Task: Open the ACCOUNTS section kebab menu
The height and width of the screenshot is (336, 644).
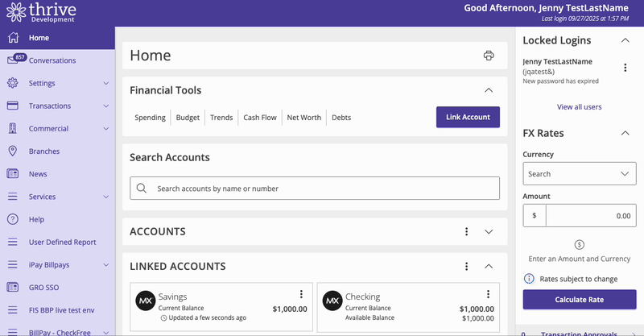Action: click(466, 232)
